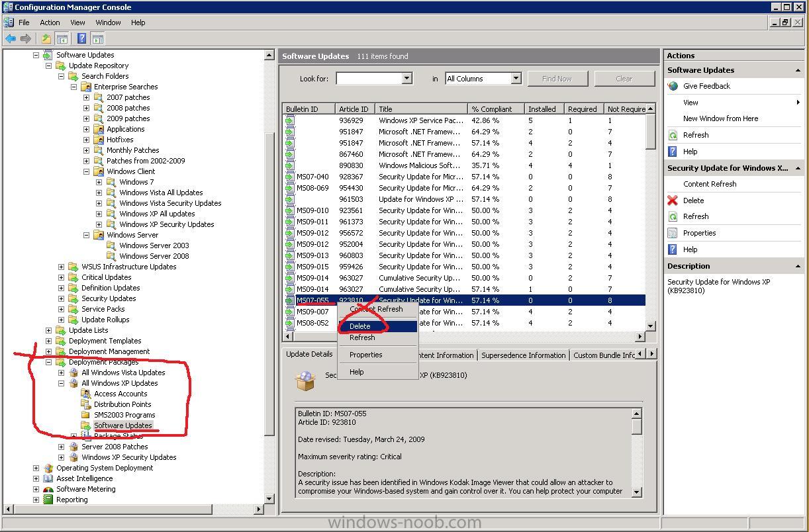The height and width of the screenshot is (532, 809).
Task: Select the Deployment Templates tree node
Action: 105,341
